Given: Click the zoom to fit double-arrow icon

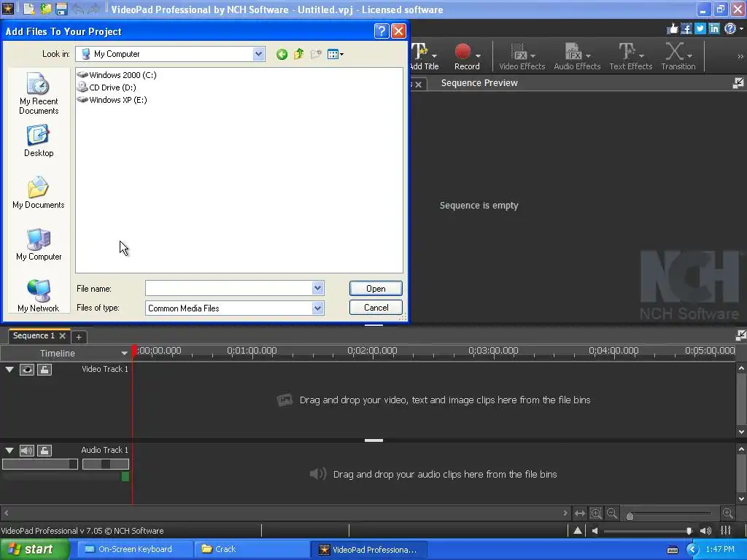Looking at the screenshot, I should pos(579,513).
